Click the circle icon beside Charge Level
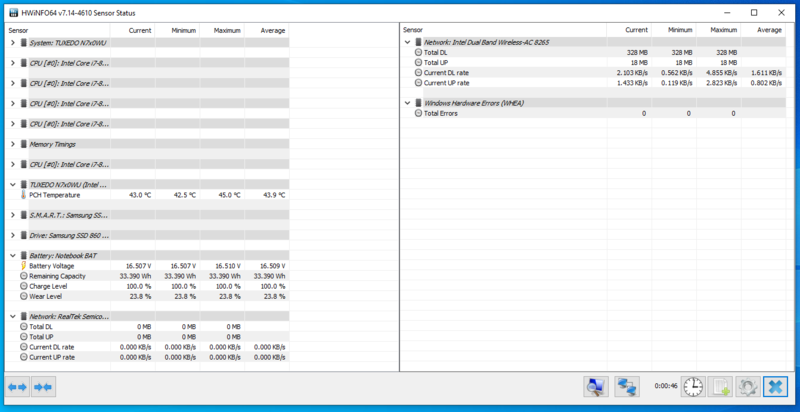This screenshot has width=800, height=412. coord(23,286)
